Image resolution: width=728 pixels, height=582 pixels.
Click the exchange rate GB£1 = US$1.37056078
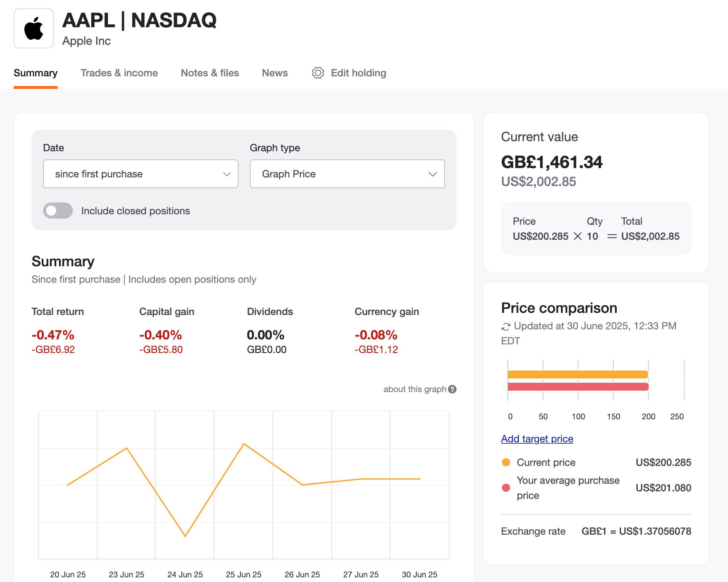click(x=636, y=531)
